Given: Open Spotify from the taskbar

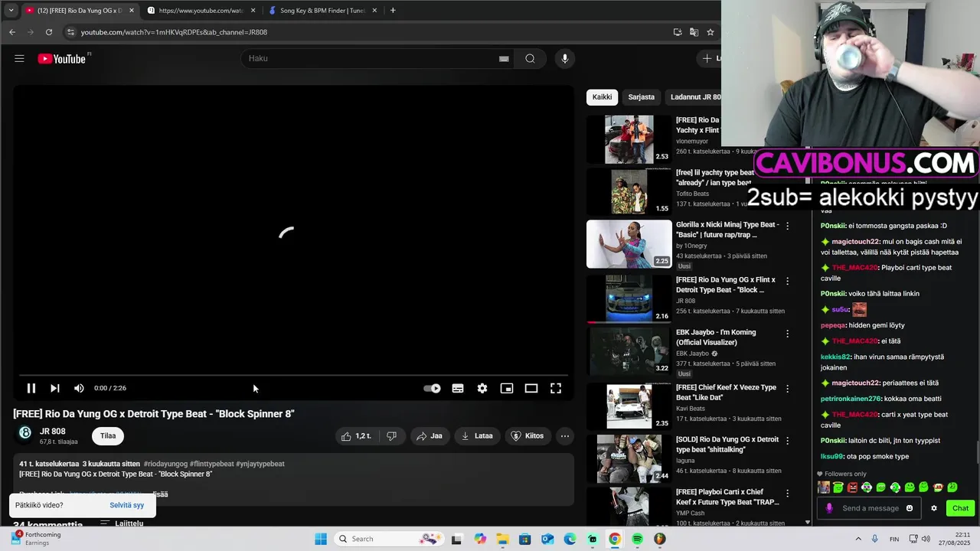Looking at the screenshot, I should click(637, 539).
